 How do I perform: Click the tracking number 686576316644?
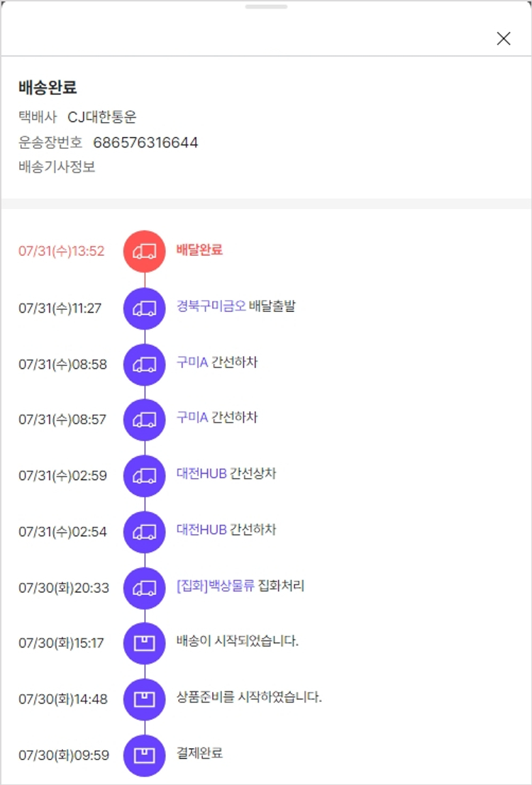tap(145, 143)
